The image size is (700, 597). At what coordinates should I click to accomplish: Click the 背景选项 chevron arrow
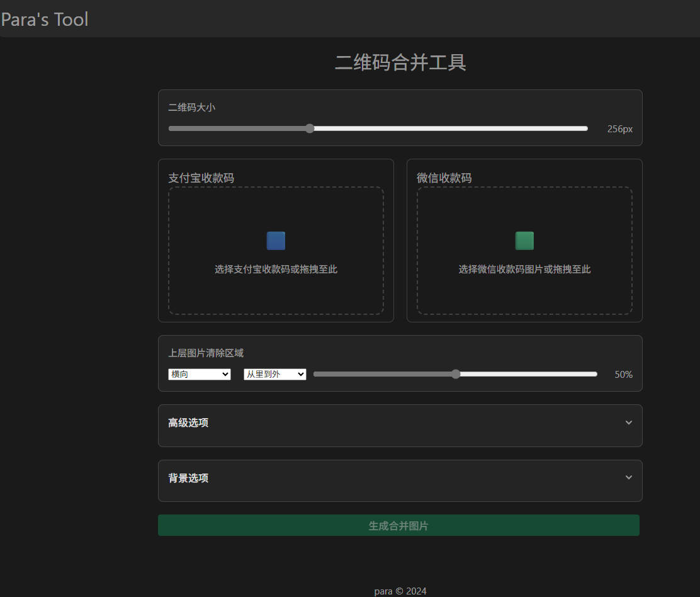pyautogui.click(x=629, y=477)
